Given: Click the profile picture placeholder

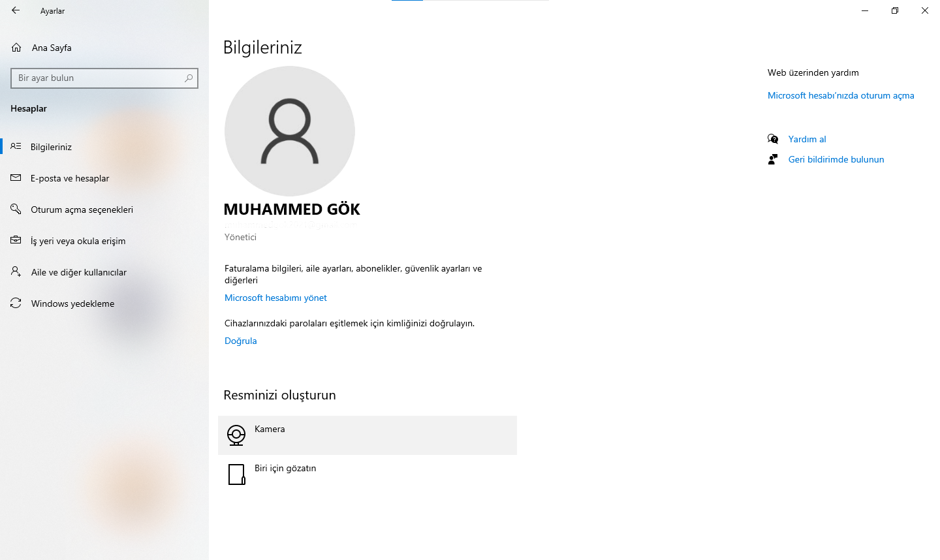Looking at the screenshot, I should (x=290, y=131).
